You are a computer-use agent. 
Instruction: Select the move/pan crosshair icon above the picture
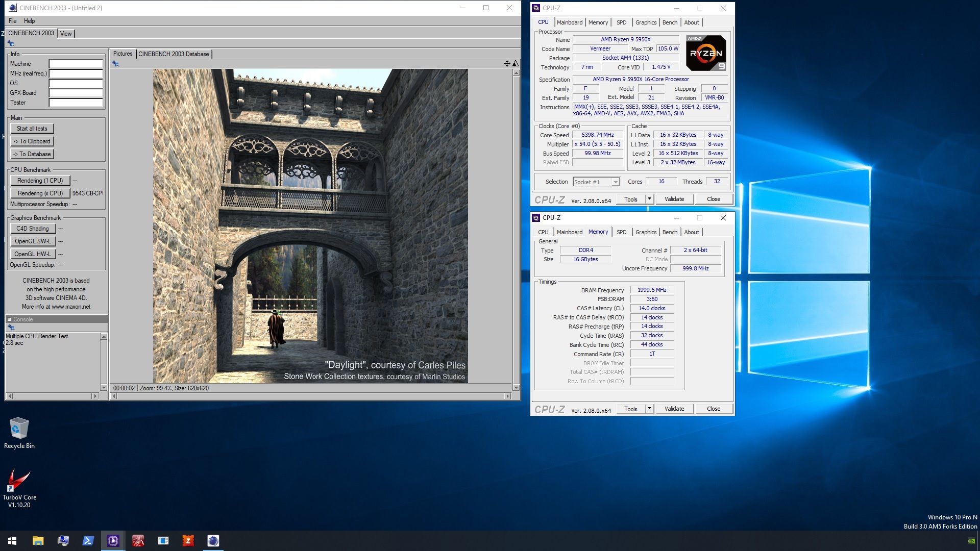(507, 64)
